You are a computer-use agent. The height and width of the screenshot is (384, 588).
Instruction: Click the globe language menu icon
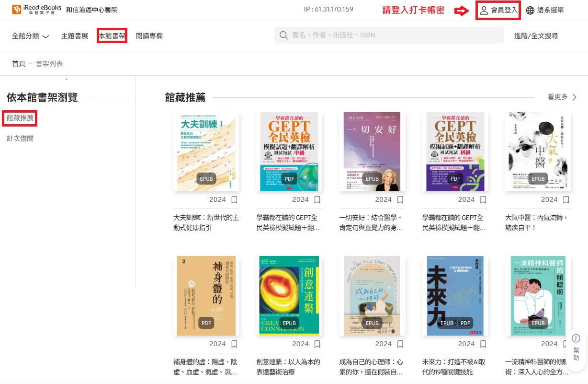pos(530,10)
